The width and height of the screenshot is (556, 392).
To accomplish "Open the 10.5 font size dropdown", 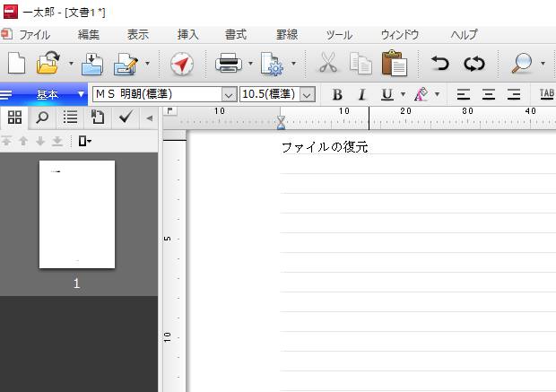I will pyautogui.click(x=308, y=94).
